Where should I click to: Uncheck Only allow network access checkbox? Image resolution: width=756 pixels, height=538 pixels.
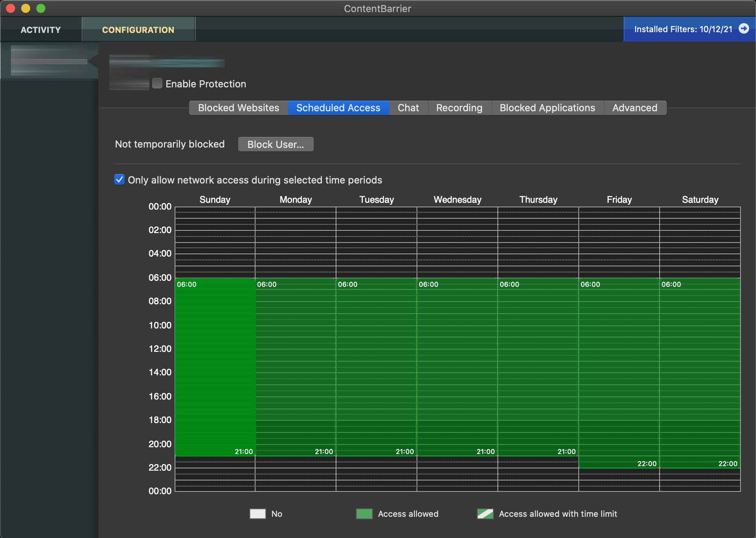(119, 179)
